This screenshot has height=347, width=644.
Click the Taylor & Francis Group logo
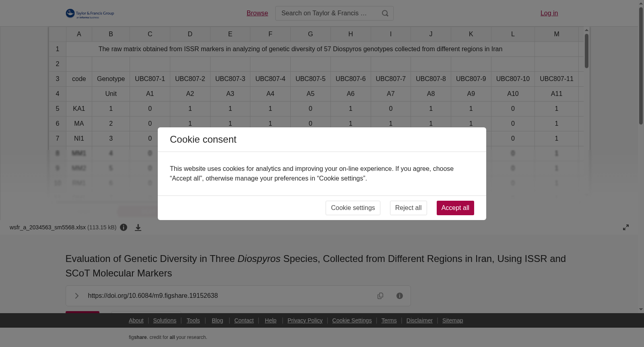pyautogui.click(x=90, y=13)
